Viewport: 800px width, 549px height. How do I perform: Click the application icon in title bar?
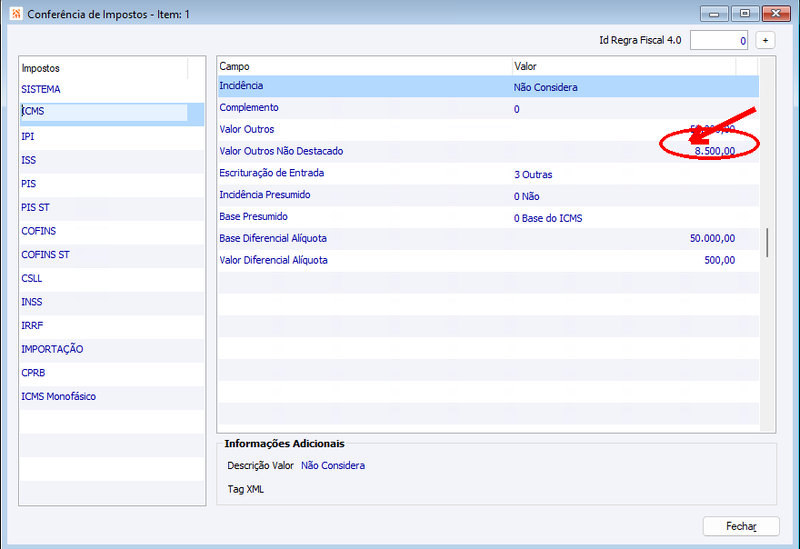[16, 14]
